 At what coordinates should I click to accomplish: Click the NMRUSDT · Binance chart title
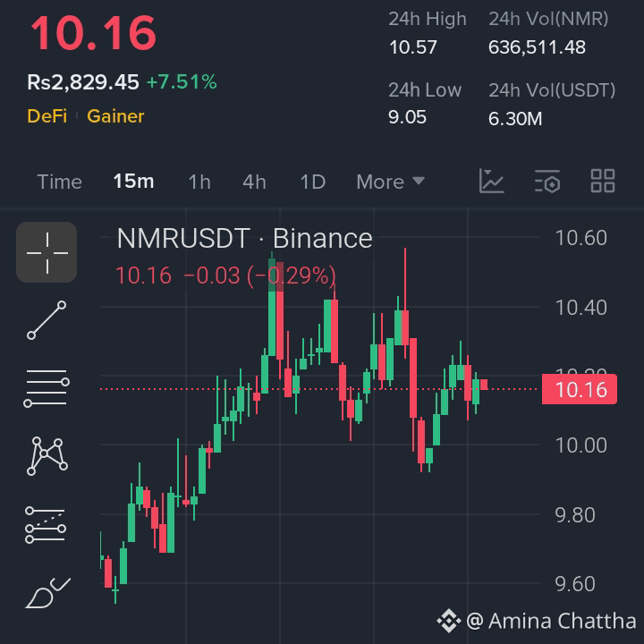245,238
